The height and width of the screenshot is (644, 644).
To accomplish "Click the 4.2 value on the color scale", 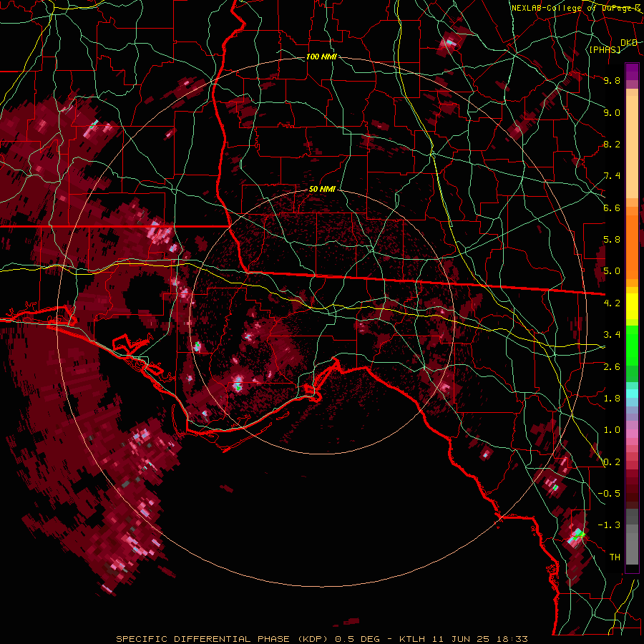I will coord(612,303).
